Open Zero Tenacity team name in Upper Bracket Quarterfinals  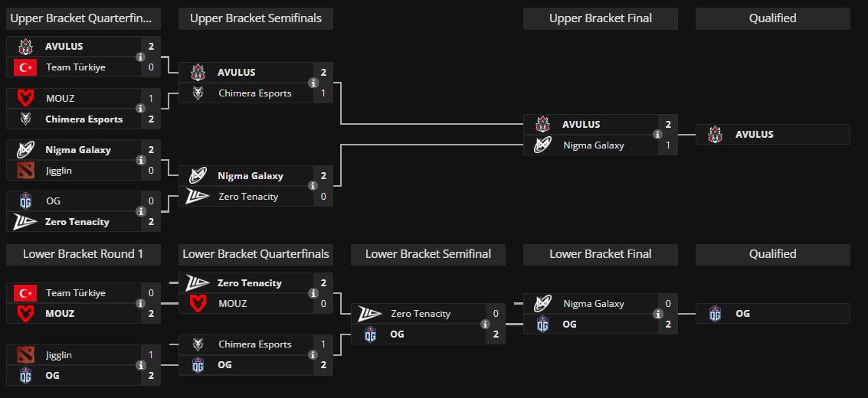coord(77,222)
